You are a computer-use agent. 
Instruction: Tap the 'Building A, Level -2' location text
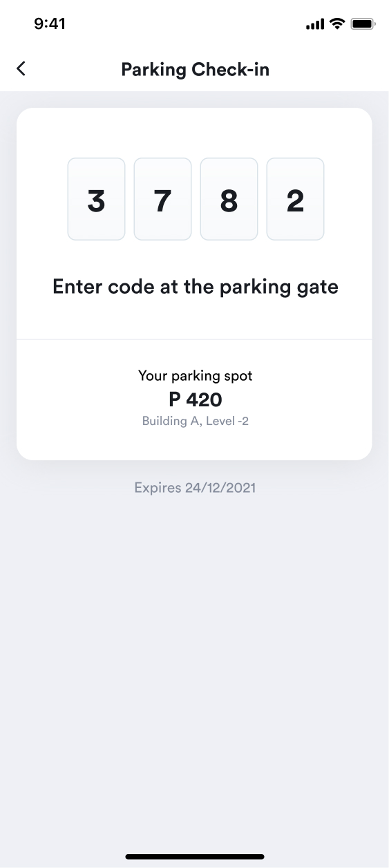(196, 421)
